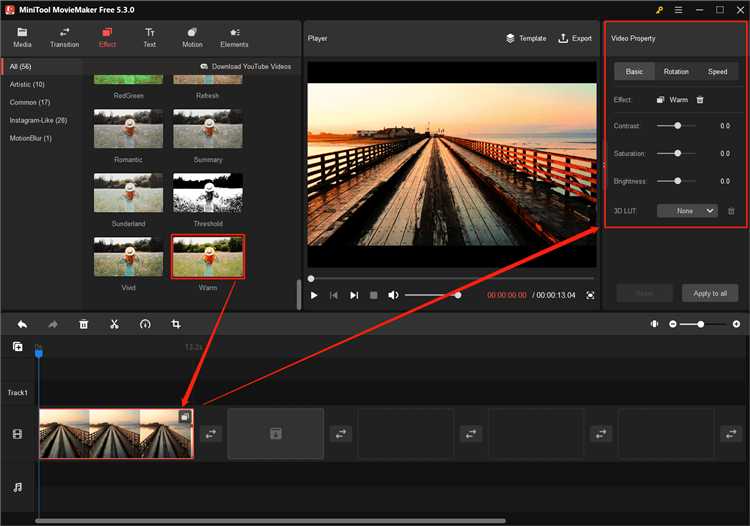750x526 pixels.
Task: Open the Media tab
Action: tap(22, 38)
